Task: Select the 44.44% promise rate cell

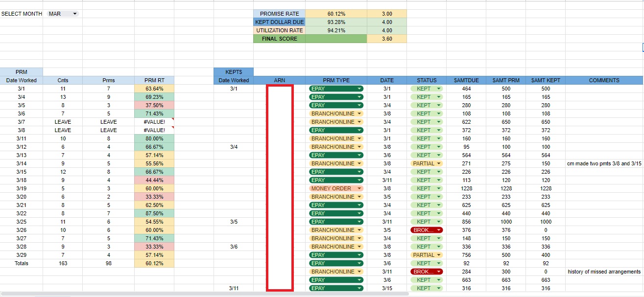Action: coord(154,180)
